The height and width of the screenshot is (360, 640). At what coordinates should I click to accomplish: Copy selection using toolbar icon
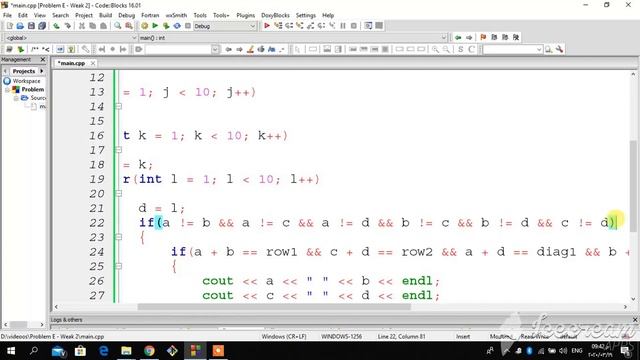click(93, 26)
